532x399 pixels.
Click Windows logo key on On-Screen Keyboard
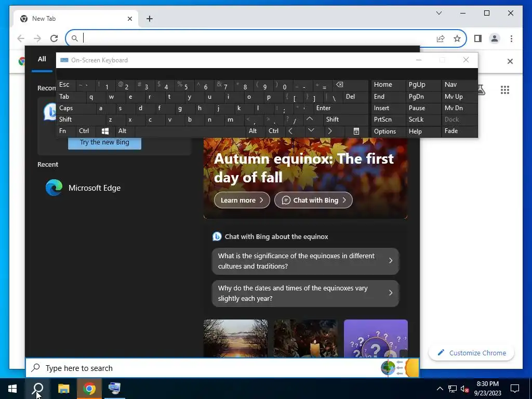(x=105, y=131)
